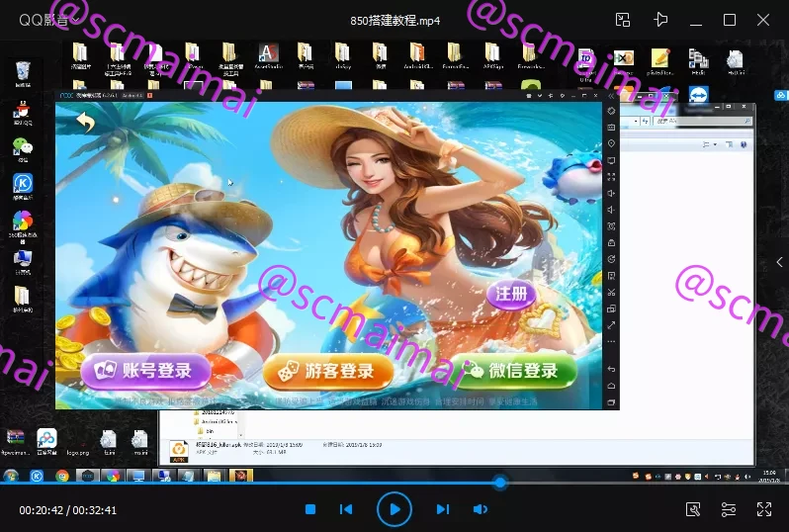This screenshot has width=789, height=532.
Task: Click the 账号登录 account login button
Action: point(145,371)
